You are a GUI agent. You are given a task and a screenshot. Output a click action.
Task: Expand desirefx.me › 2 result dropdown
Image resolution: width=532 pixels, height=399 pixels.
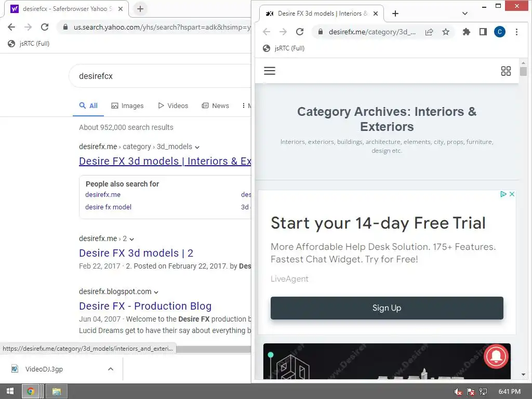131,239
